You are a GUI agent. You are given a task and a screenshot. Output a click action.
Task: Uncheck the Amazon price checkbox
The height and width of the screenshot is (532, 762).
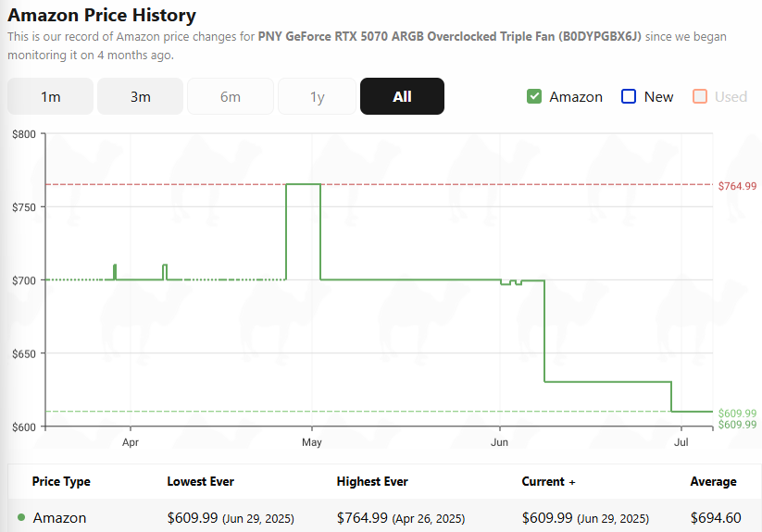click(534, 96)
